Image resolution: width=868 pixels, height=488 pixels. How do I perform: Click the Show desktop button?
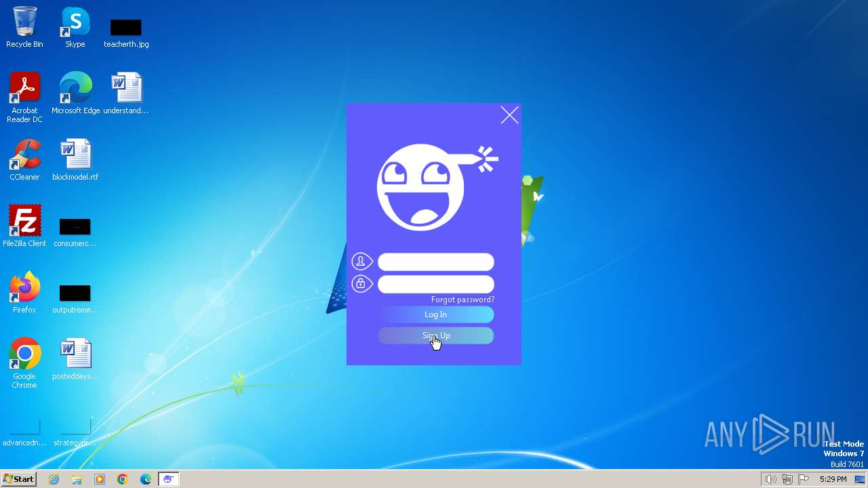[861, 479]
